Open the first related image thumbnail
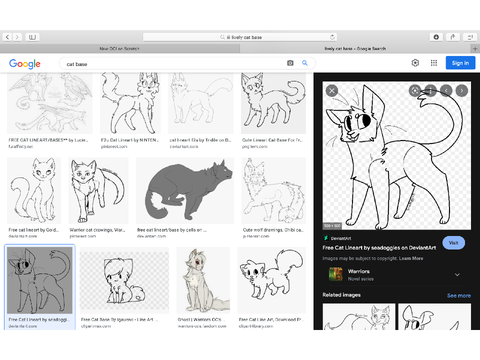Image resolution: width=480 pixels, height=360 pixels. 359,317
